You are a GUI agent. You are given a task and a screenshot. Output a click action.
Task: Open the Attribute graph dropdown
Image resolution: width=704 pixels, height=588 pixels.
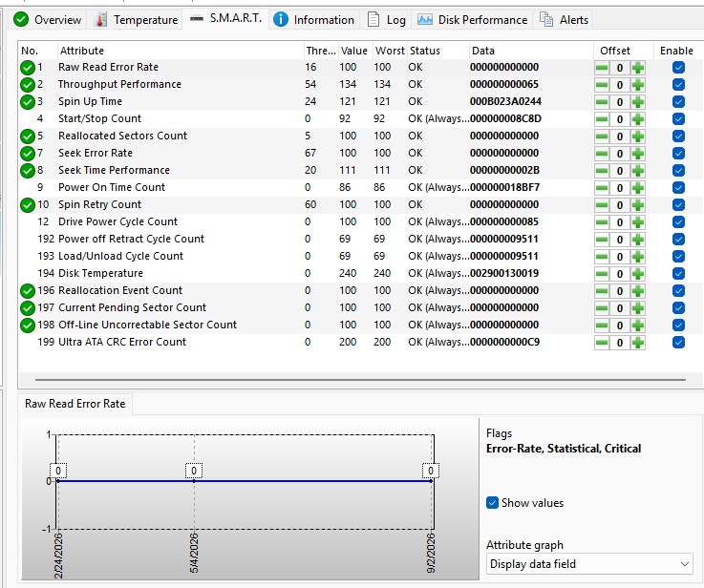589,564
